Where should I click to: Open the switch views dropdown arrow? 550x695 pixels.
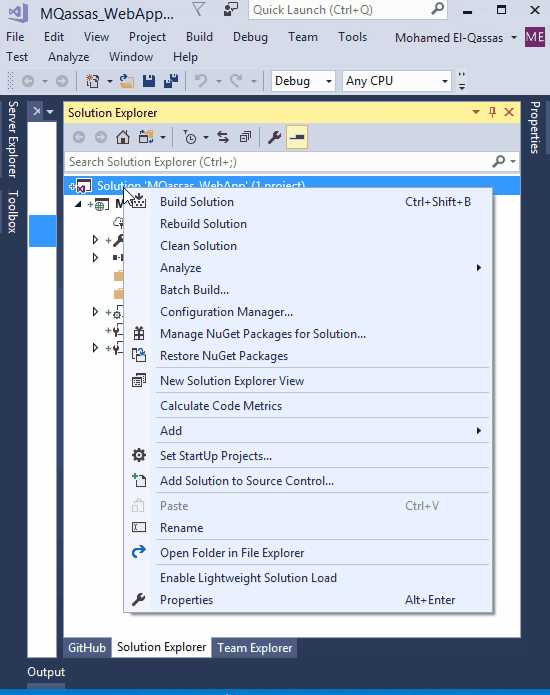[163, 138]
